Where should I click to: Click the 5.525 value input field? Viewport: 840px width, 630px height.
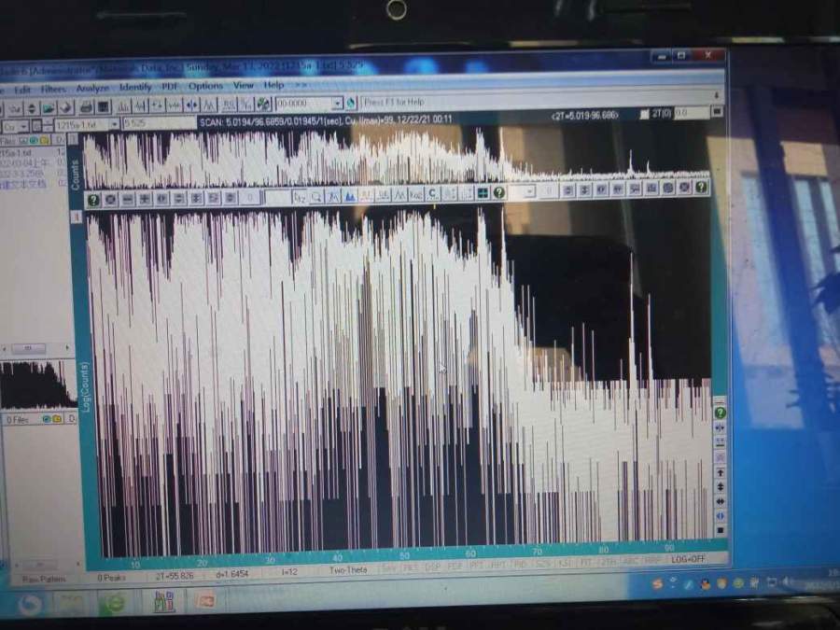click(x=159, y=124)
